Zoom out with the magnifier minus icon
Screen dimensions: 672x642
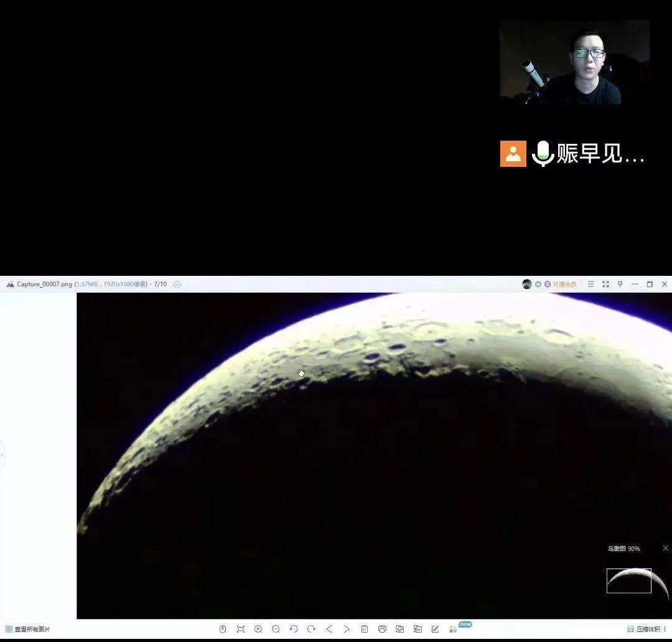(276, 629)
